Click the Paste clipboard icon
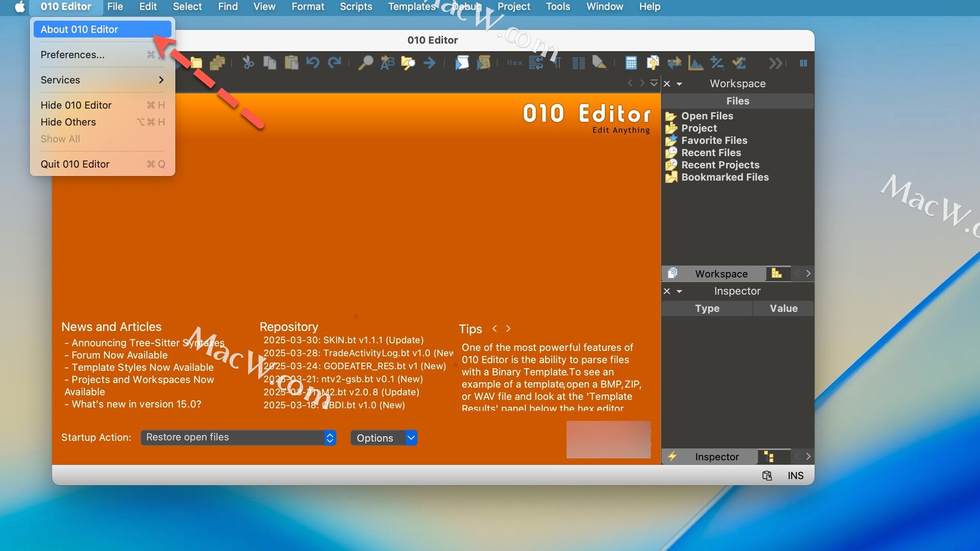The height and width of the screenshot is (551, 980). [x=291, y=63]
